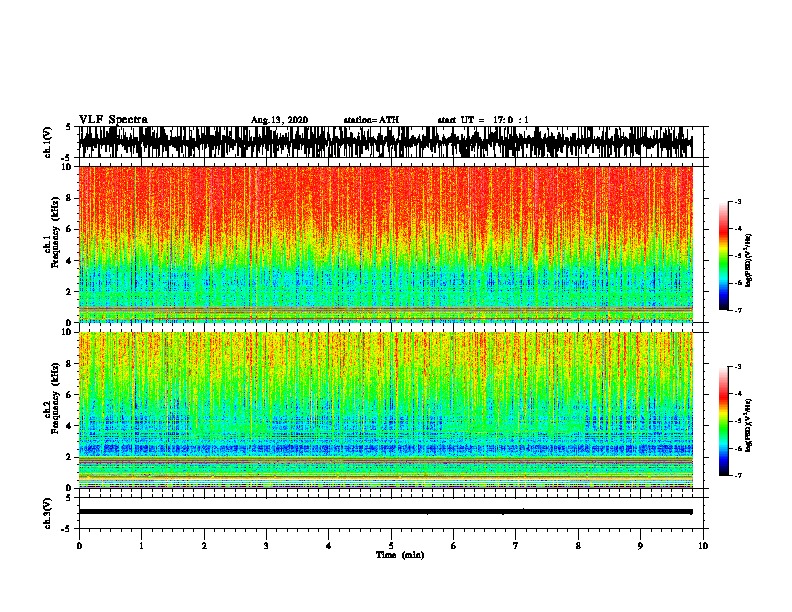Click the "6" kHz tick of ch.1 spectrogram
The width and height of the screenshot is (792, 612).
point(70,229)
